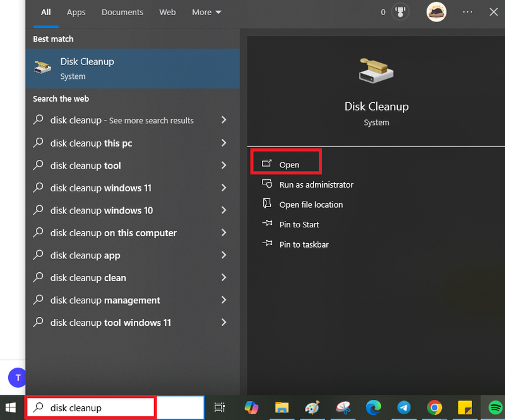
Task: Expand the More dropdown
Action: [206, 12]
